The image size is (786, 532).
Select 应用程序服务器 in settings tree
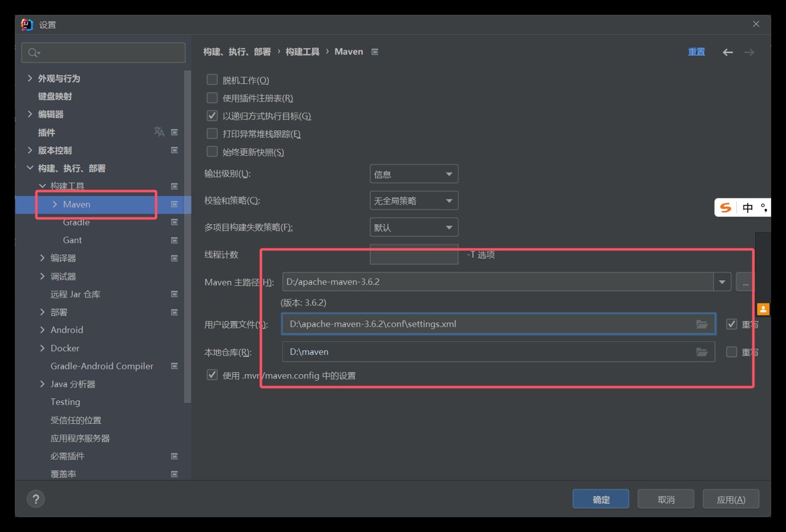(80, 438)
